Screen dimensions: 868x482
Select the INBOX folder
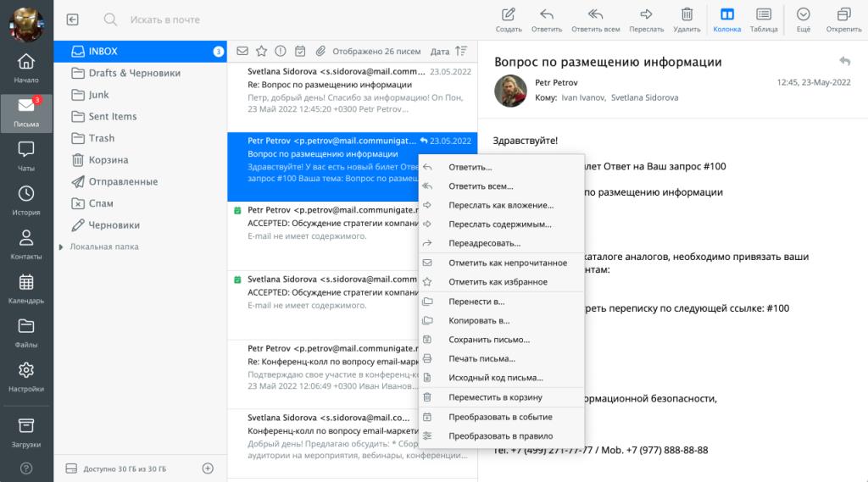(140, 51)
